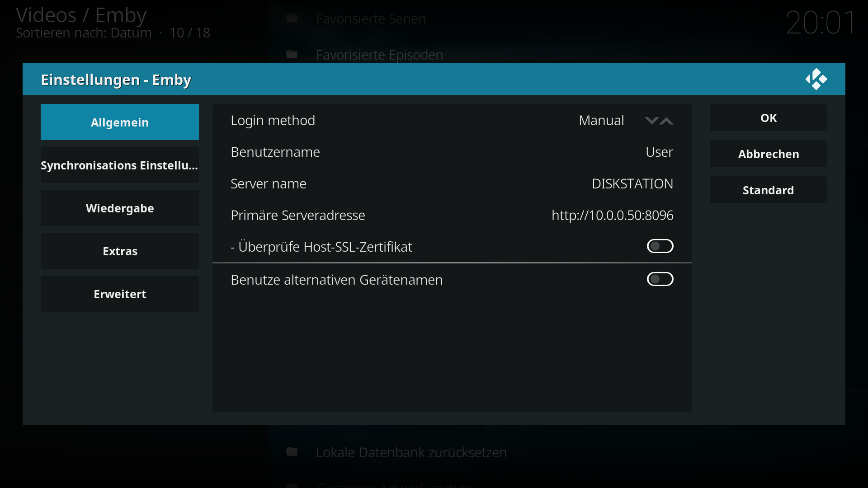This screenshot has height=488, width=868.
Task: Click the Kodi logo icon in dialog header
Action: [x=816, y=79]
